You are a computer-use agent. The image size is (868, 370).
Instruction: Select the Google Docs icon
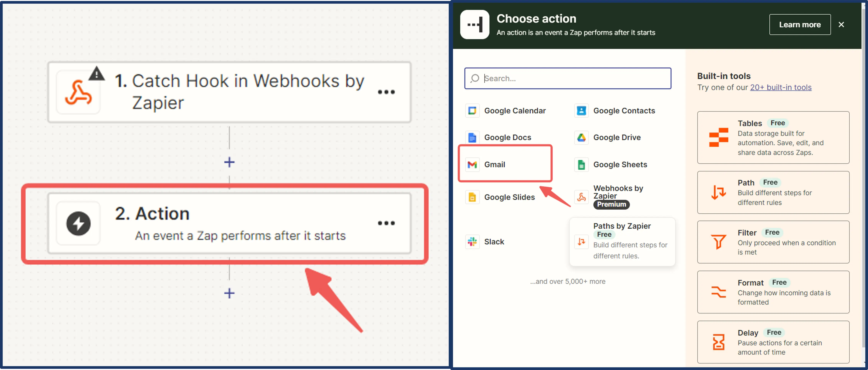pyautogui.click(x=472, y=137)
